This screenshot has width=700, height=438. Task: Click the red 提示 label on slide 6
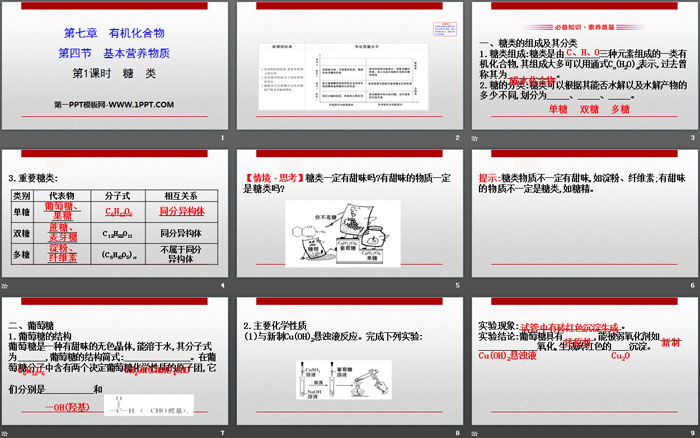(x=488, y=178)
